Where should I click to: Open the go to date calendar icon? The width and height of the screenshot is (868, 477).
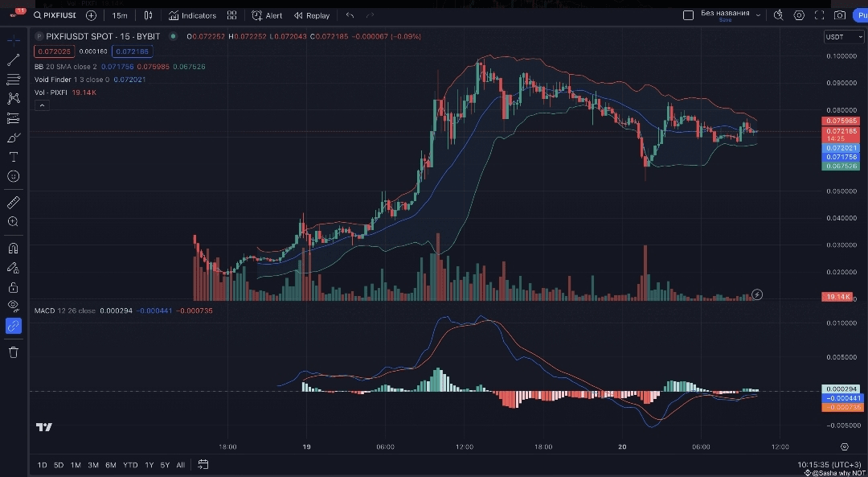click(203, 465)
